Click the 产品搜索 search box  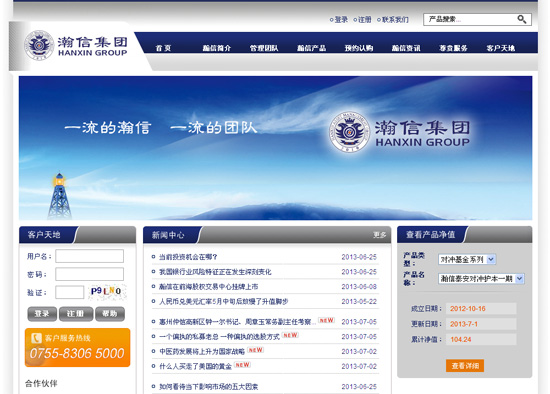pyautogui.click(x=470, y=19)
